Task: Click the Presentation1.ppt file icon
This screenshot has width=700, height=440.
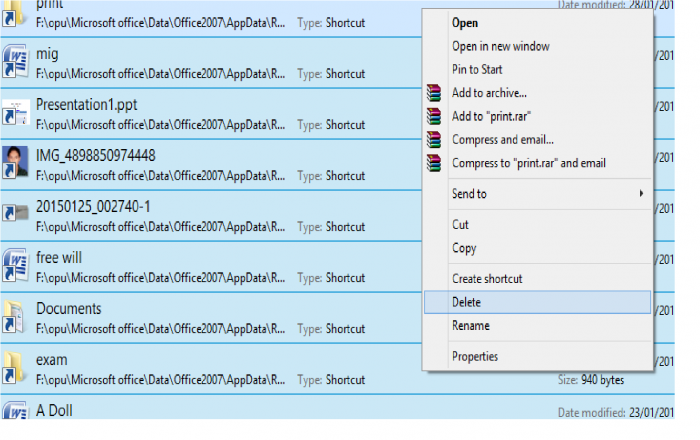Action: pos(15,113)
